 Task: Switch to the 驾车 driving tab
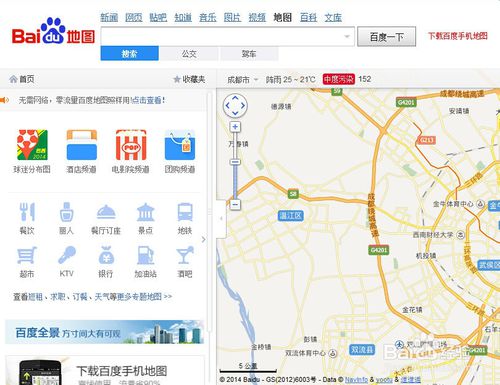click(x=249, y=54)
